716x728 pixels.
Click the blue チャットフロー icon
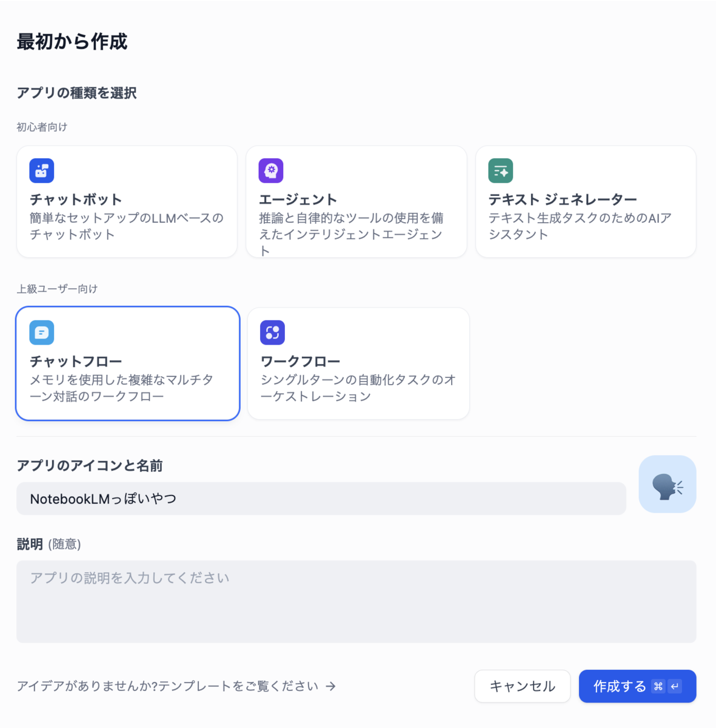pyautogui.click(x=42, y=332)
